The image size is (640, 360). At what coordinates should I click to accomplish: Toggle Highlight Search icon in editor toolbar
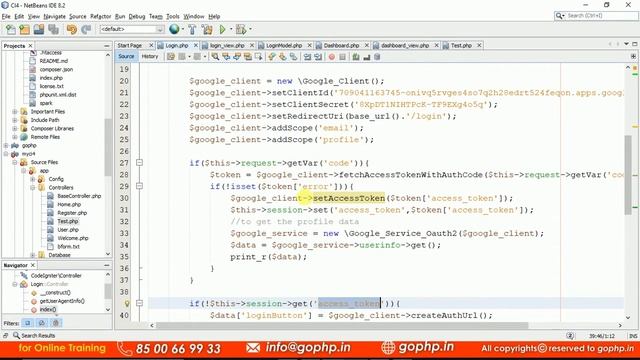click(x=247, y=57)
